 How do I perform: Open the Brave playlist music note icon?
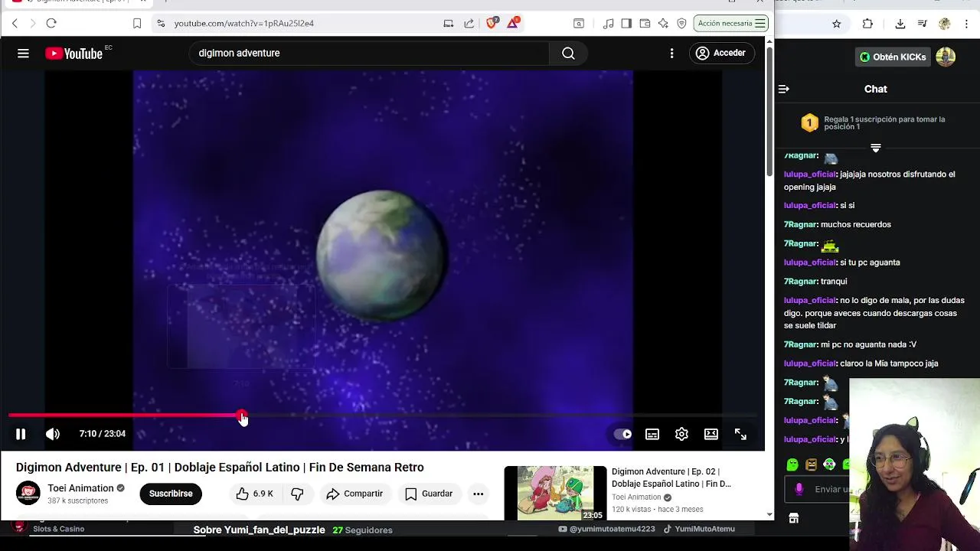[x=609, y=23]
